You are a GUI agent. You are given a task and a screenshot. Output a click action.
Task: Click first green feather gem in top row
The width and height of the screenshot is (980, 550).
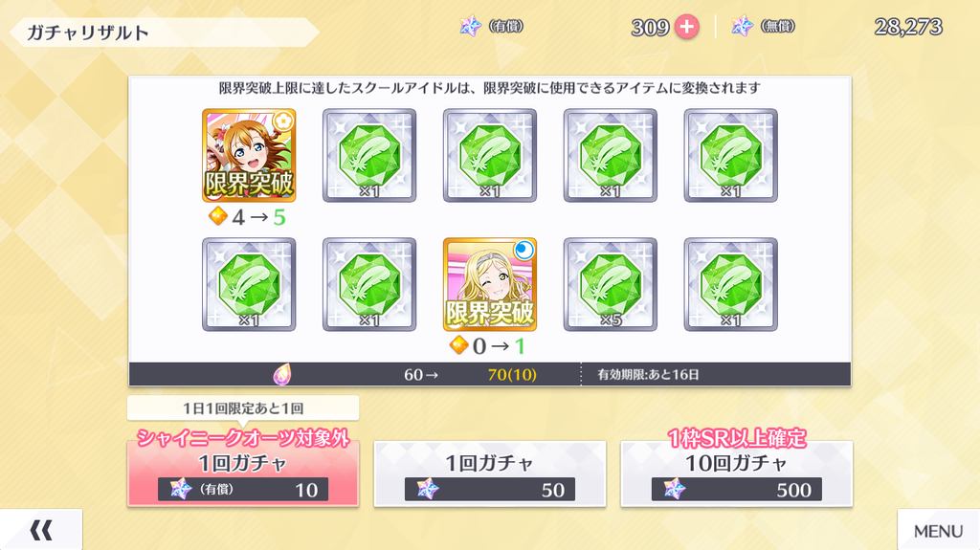click(369, 155)
